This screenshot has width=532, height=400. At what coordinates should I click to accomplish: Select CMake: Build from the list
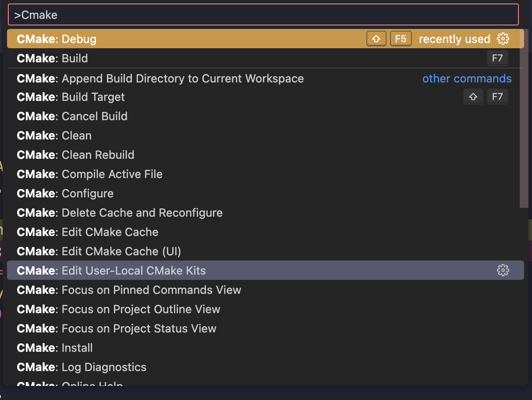175,58
